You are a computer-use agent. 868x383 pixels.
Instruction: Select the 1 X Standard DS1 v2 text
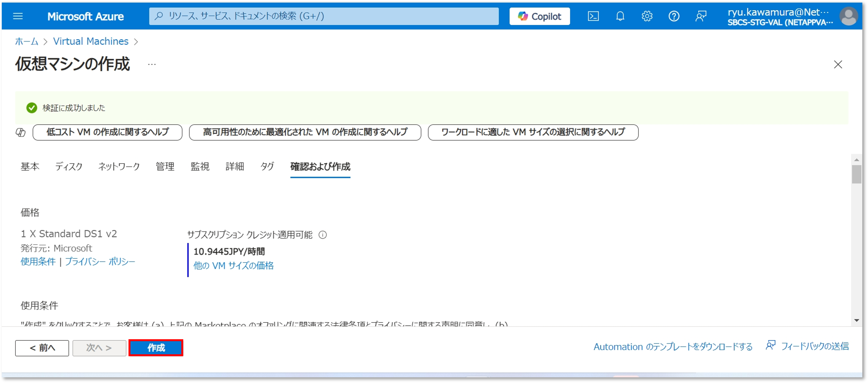point(69,234)
